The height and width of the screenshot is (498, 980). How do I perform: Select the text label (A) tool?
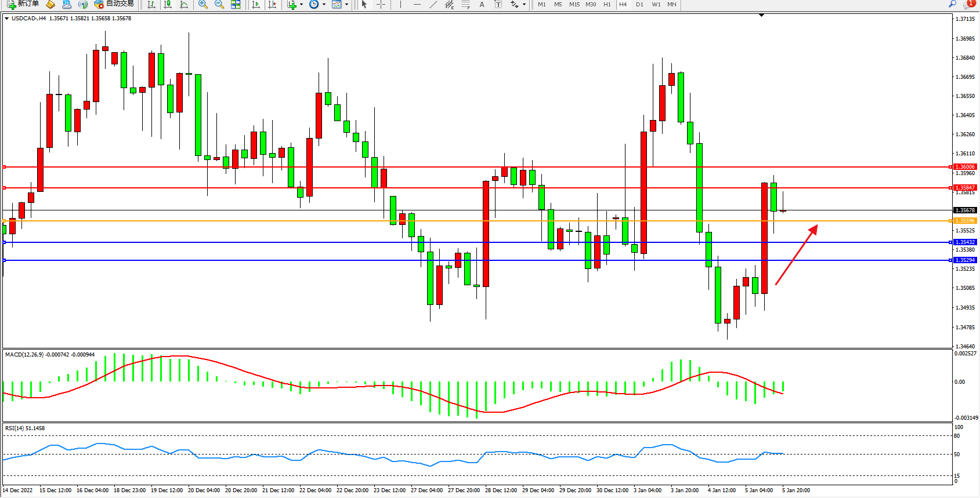pos(482,5)
